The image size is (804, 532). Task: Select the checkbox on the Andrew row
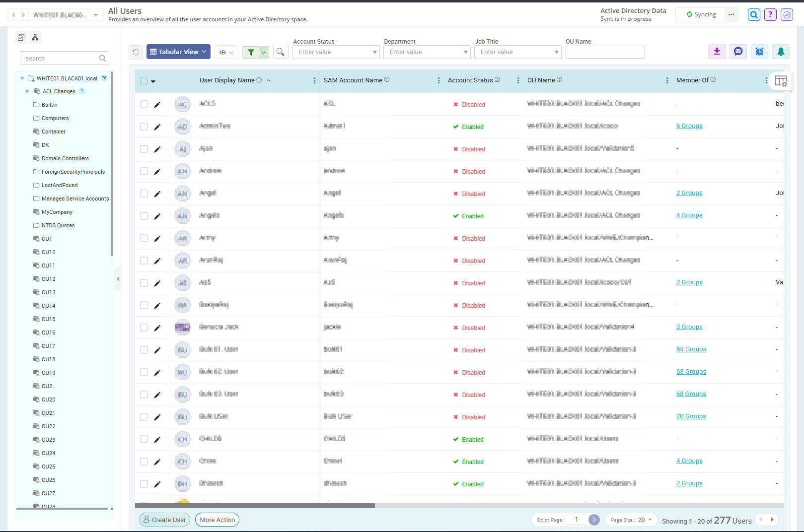(x=144, y=171)
